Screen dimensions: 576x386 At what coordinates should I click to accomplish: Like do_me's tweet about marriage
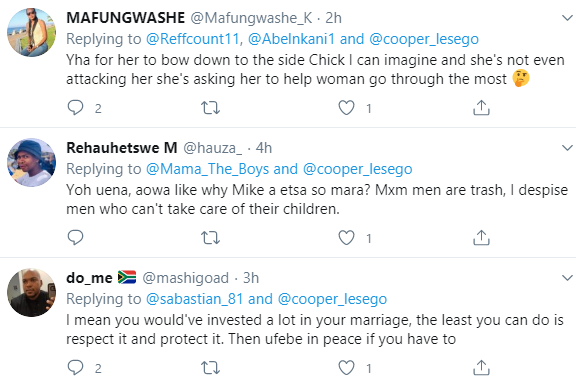(346, 368)
